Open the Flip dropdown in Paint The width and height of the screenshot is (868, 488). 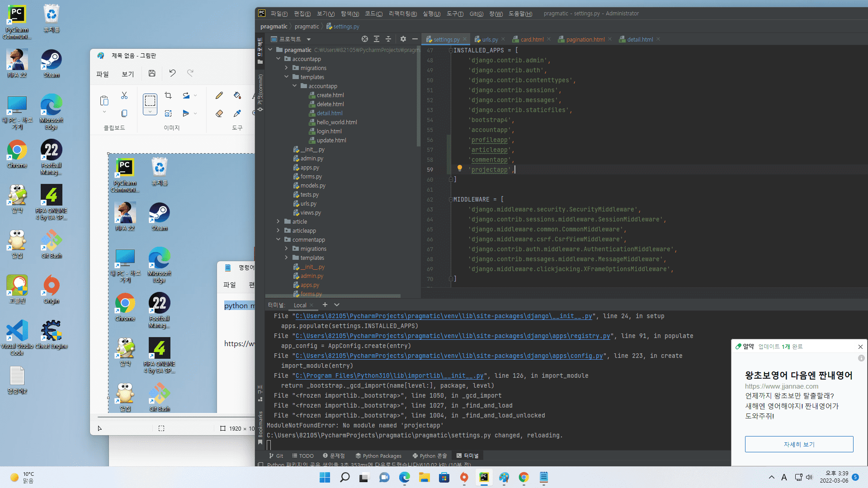pyautogui.click(x=195, y=113)
